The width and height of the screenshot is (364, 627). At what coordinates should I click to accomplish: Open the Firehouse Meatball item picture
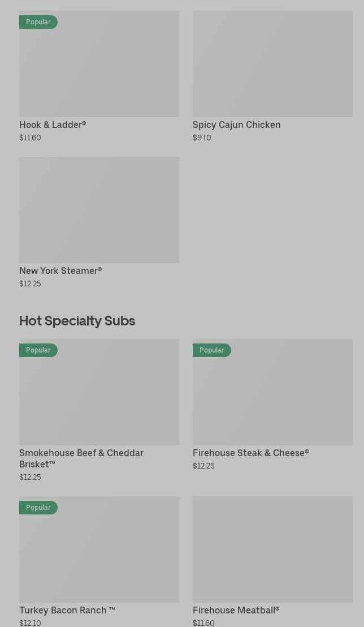point(272,549)
